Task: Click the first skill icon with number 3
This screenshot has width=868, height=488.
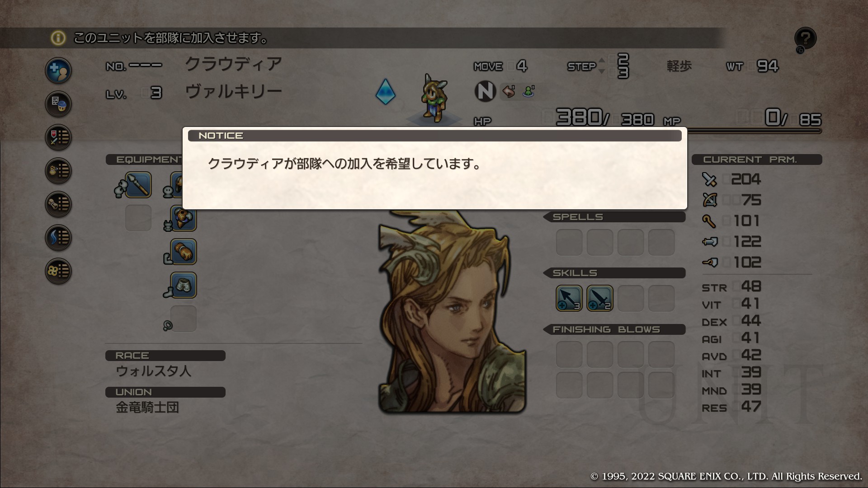Action: click(569, 298)
